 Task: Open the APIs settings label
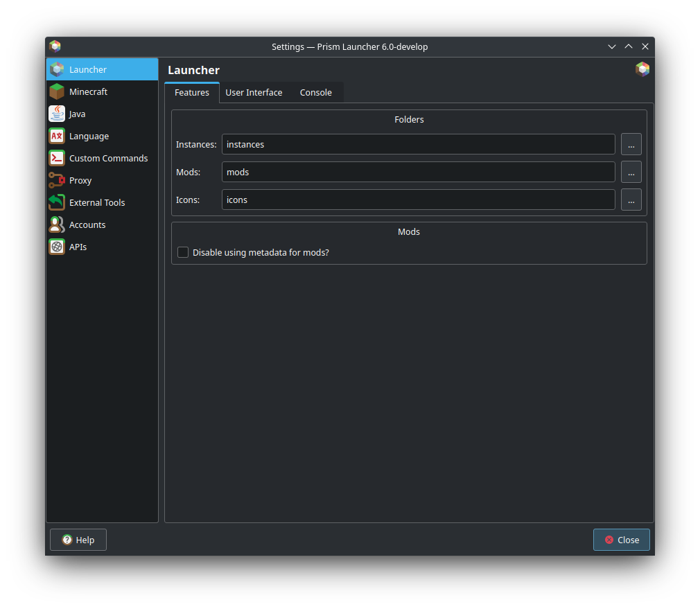[x=78, y=247]
